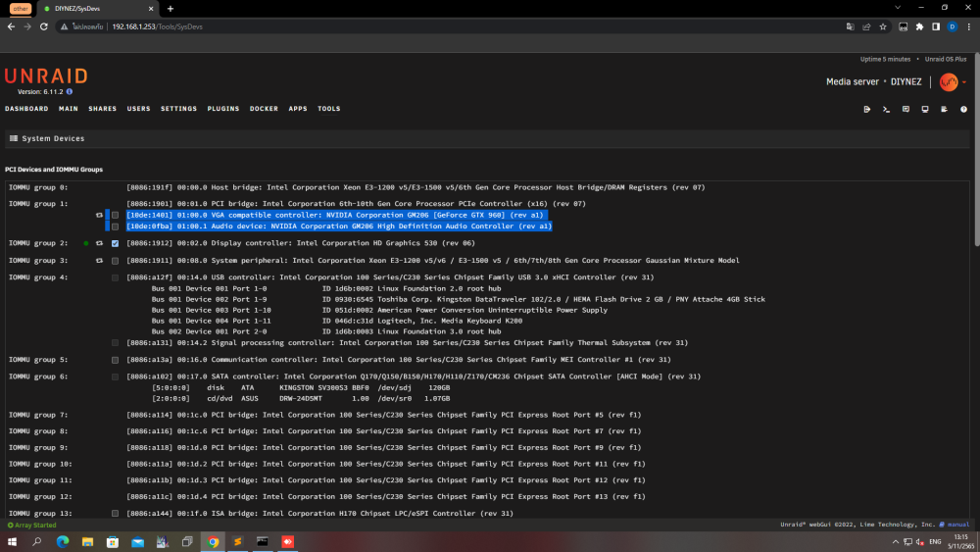Reload the page in Chrome
This screenshot has height=552, width=980.
(44, 26)
